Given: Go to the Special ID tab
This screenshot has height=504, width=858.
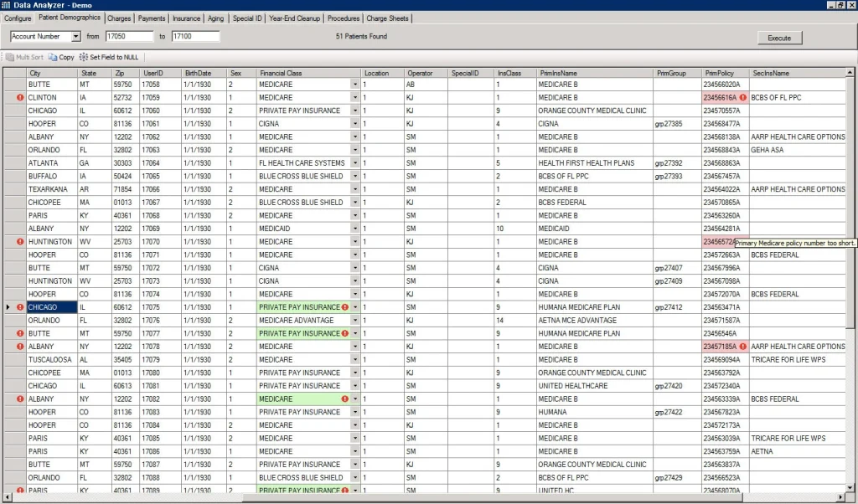Looking at the screenshot, I should [x=247, y=18].
